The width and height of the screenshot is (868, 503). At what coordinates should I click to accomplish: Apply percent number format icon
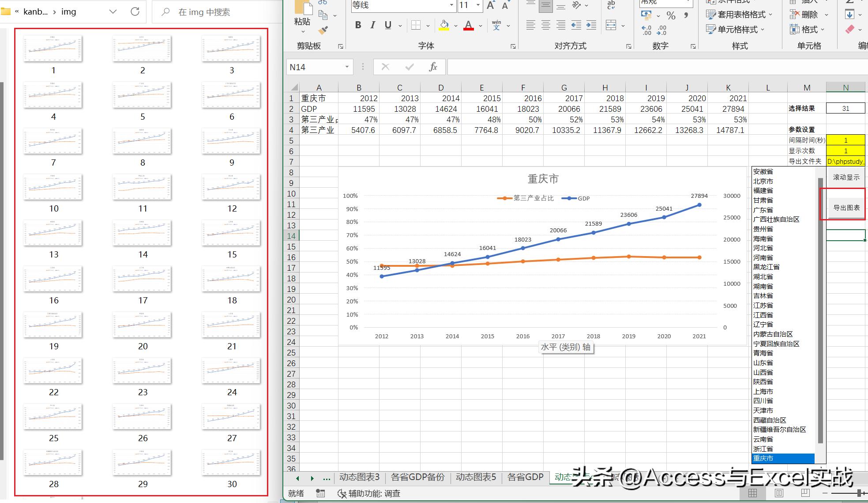[x=671, y=16]
